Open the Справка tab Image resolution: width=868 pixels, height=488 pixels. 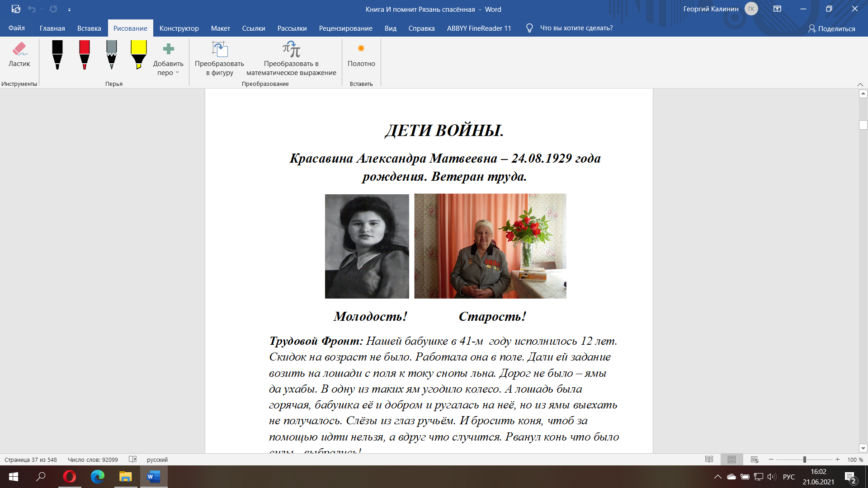coord(422,28)
